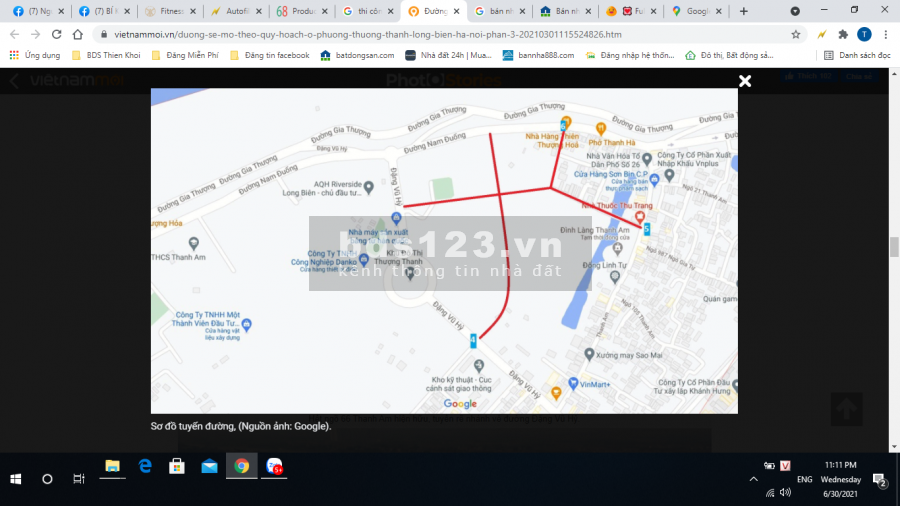Open Đô thị, Bất động sản bookmark
This screenshot has height=506, width=900.
pos(729,55)
